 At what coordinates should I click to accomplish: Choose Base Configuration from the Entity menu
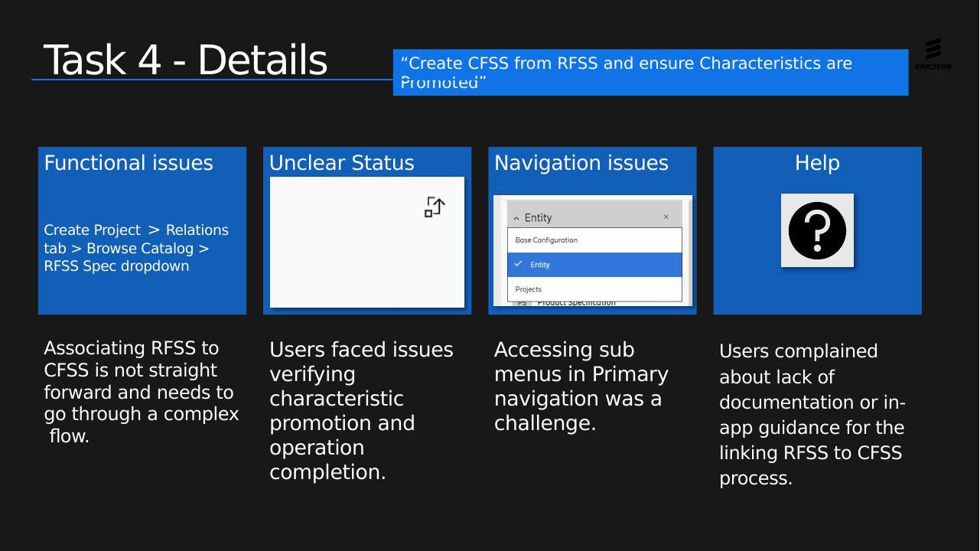click(594, 240)
